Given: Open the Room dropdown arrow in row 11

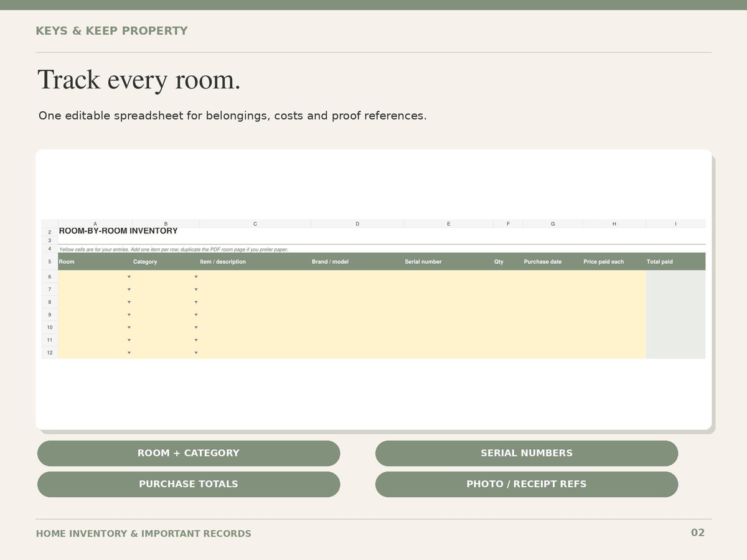Looking at the screenshot, I should coord(129,340).
